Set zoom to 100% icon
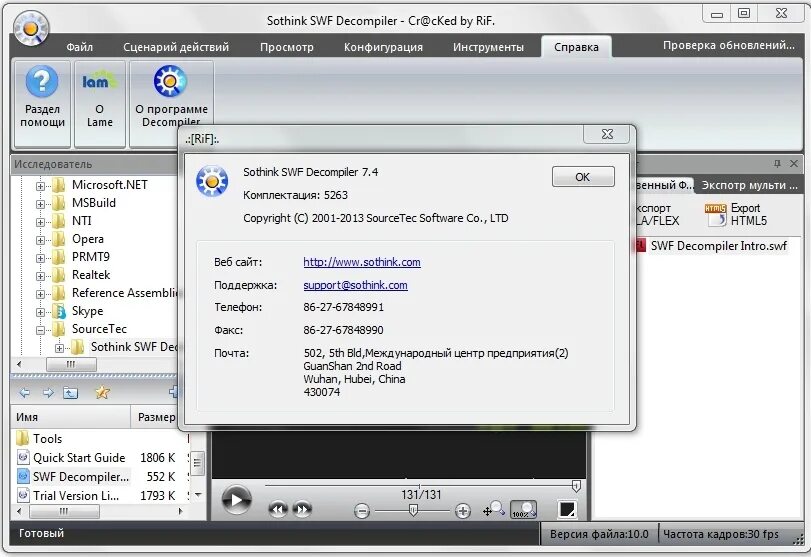This screenshot has width=811, height=557. [524, 509]
